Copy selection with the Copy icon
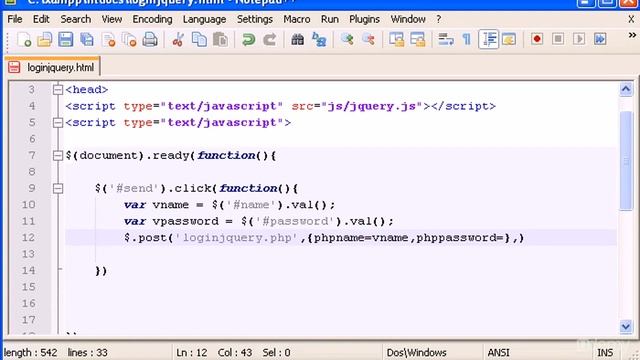The height and width of the screenshot is (360, 640). click(199, 40)
